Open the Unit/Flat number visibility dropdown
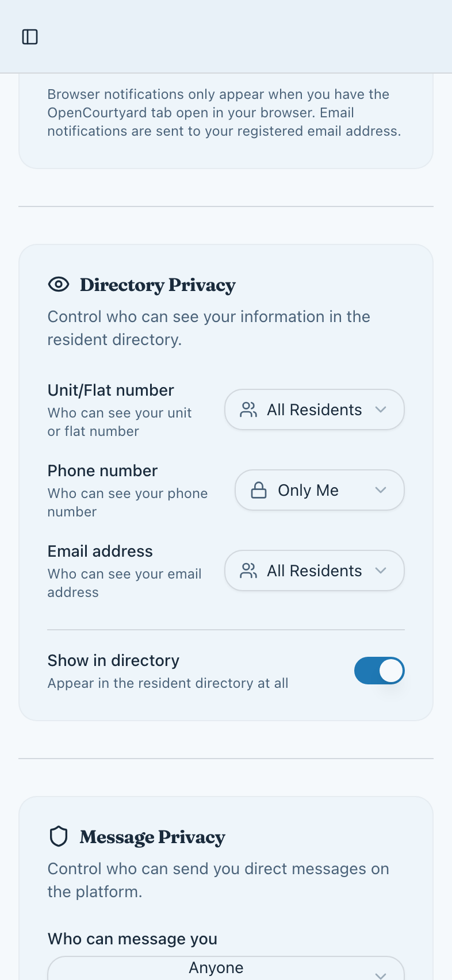 click(314, 409)
